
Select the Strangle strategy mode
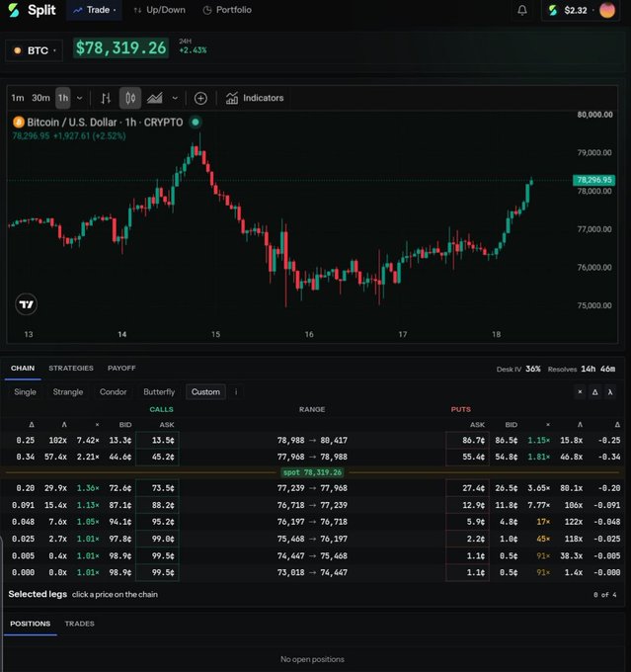(68, 391)
